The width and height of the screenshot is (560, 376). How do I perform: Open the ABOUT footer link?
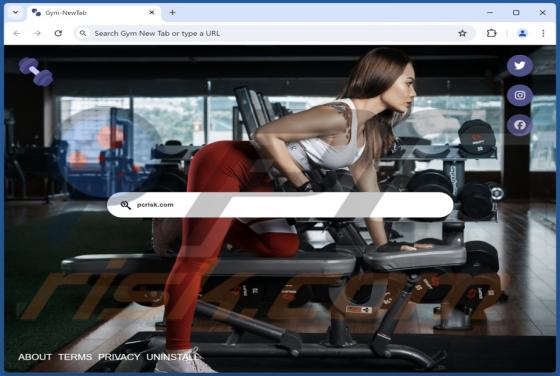35,357
